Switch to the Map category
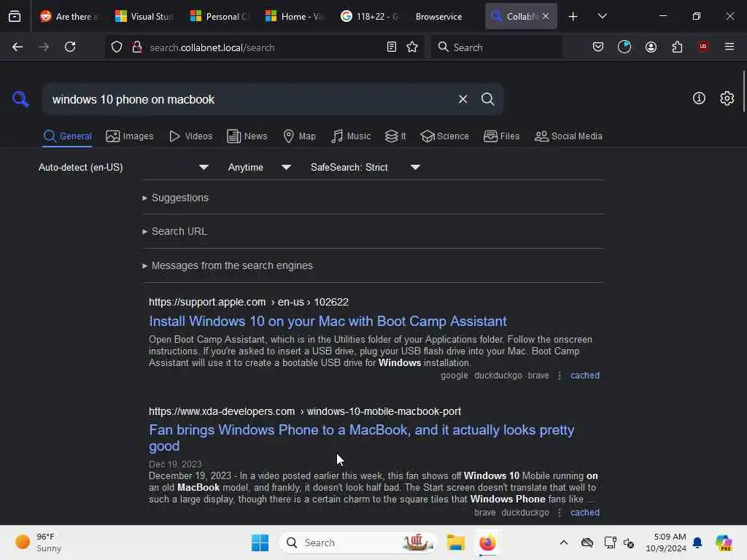 point(299,136)
